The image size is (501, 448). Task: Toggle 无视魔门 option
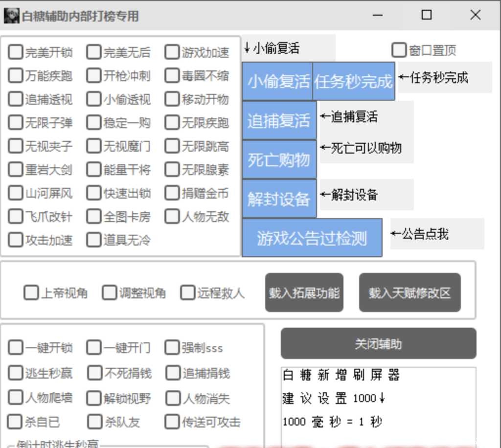click(93, 146)
